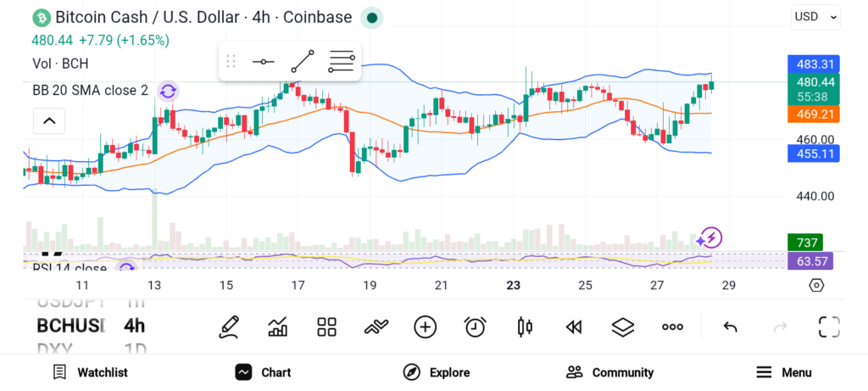Image resolution: width=868 pixels, height=391 pixels.
Task: Open the Community tab
Action: (x=610, y=372)
